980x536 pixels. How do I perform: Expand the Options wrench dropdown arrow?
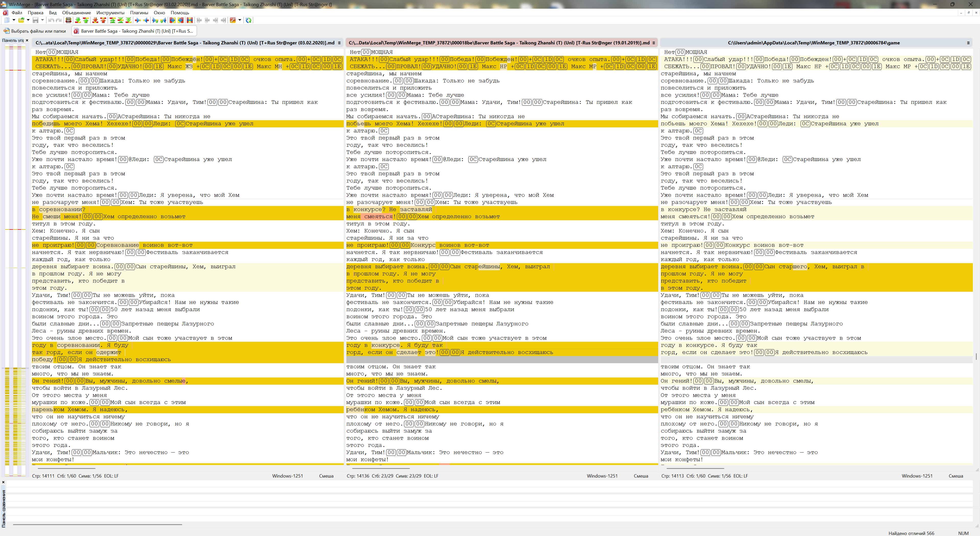click(x=240, y=20)
